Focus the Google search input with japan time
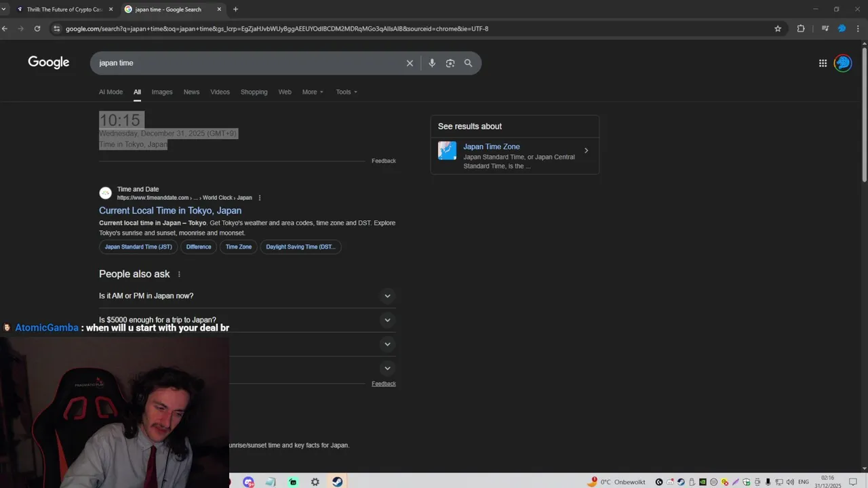The width and height of the screenshot is (868, 488). pos(248,63)
